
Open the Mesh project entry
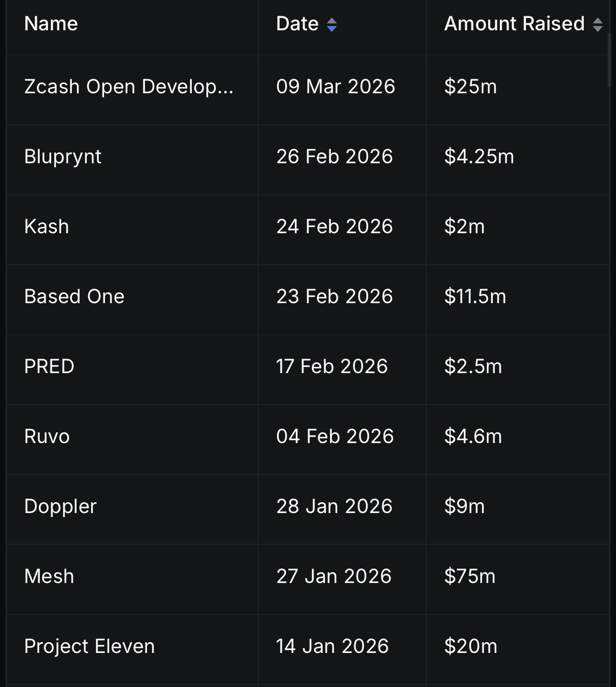(x=49, y=576)
